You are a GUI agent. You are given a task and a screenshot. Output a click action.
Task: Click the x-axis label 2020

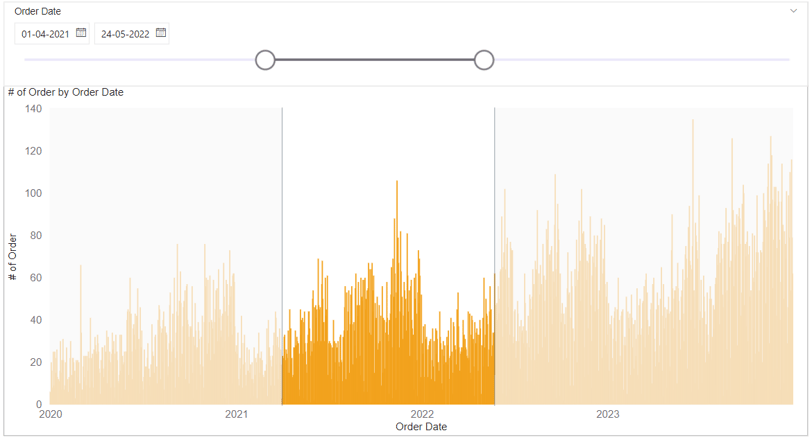click(x=51, y=414)
